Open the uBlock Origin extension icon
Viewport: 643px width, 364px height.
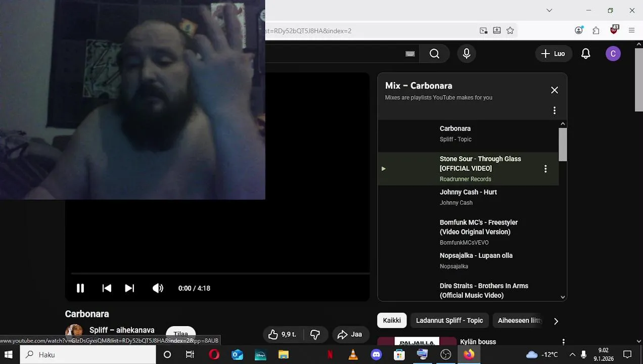[614, 30]
